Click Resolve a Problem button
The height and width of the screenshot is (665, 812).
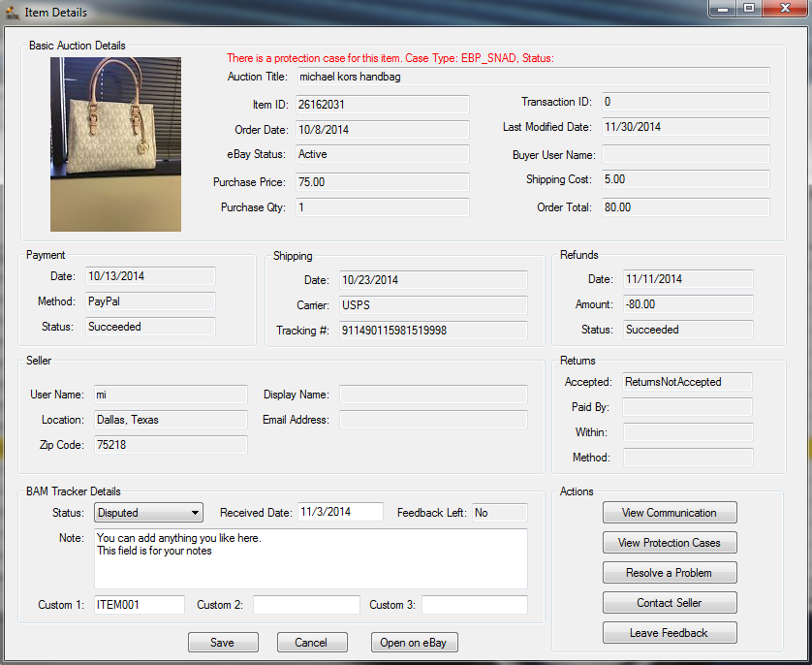(670, 573)
